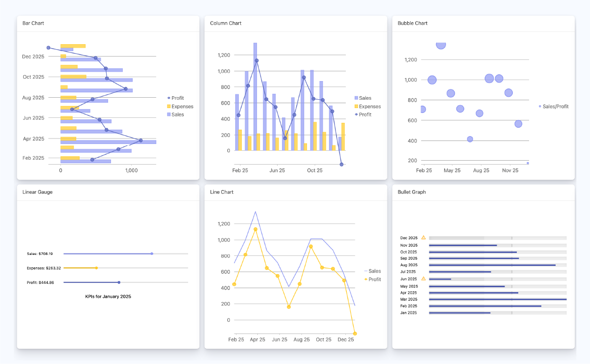Image resolution: width=590 pixels, height=364 pixels.
Task: Select the Profit gauge handle
Action: pyautogui.click(x=119, y=282)
